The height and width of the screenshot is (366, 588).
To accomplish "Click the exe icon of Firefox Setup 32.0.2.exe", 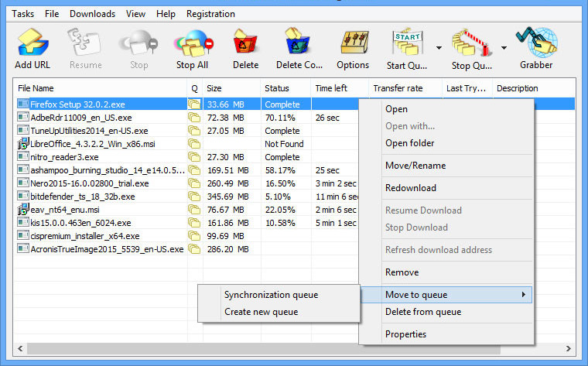I will (23, 104).
